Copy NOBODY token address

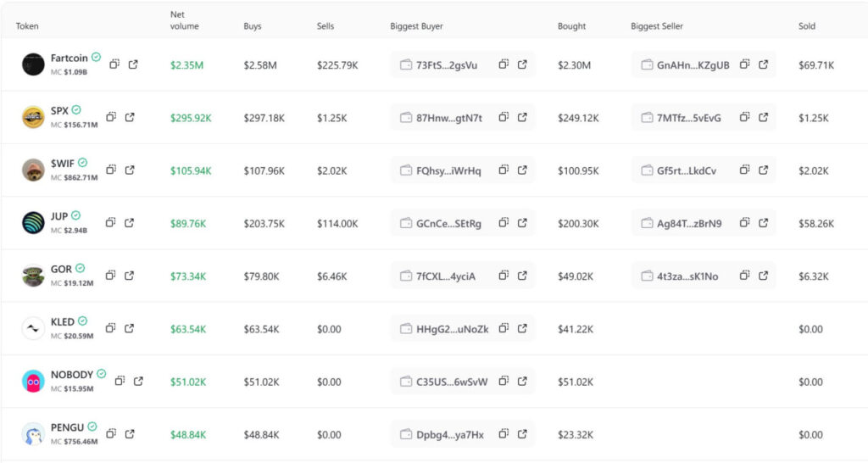point(120,382)
